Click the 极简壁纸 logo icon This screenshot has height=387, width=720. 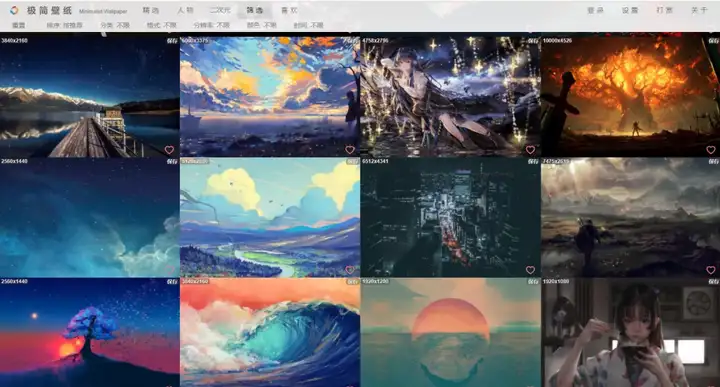click(14, 10)
